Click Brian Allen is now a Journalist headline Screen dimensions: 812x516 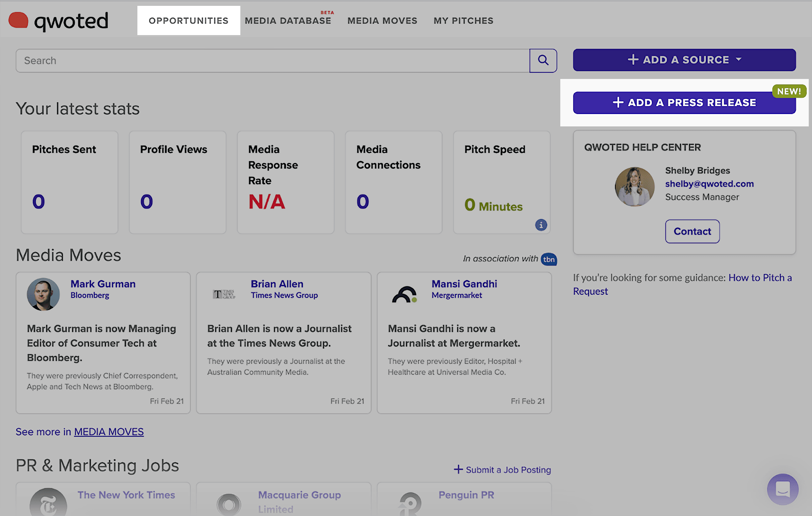279,336
